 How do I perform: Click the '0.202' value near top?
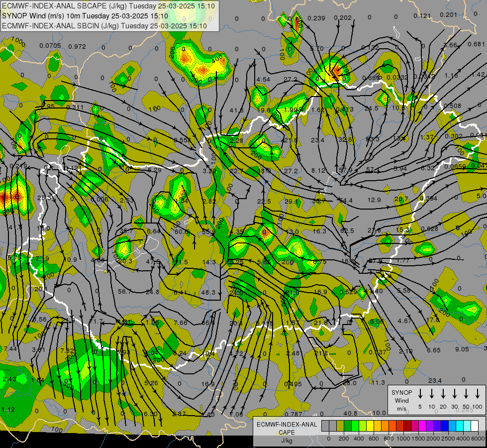point(343,18)
